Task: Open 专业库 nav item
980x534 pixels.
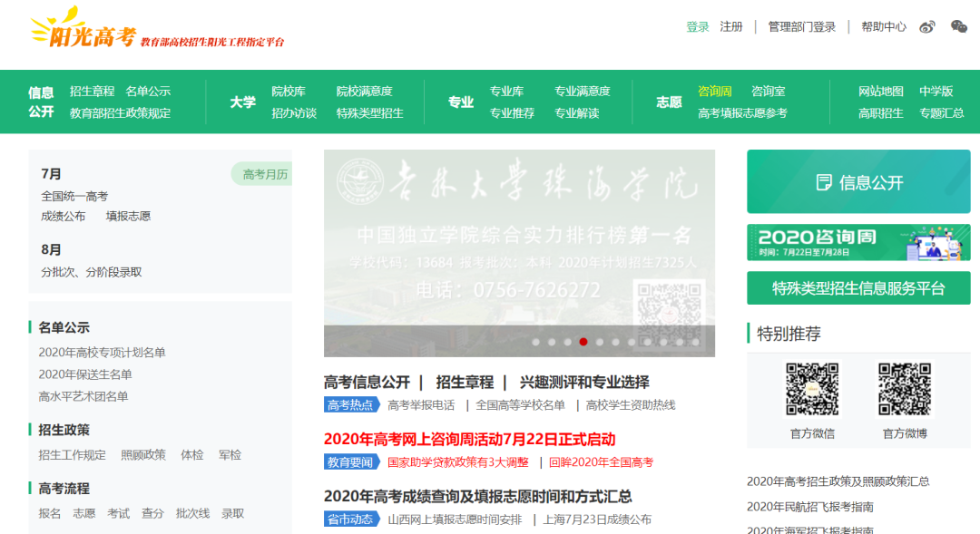Action: tap(507, 92)
